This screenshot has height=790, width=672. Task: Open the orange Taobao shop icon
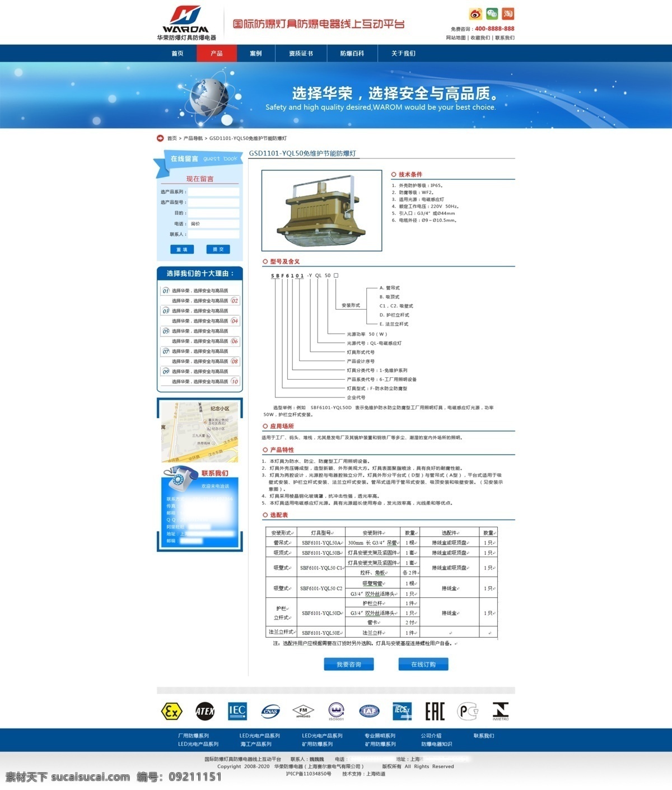click(x=508, y=14)
